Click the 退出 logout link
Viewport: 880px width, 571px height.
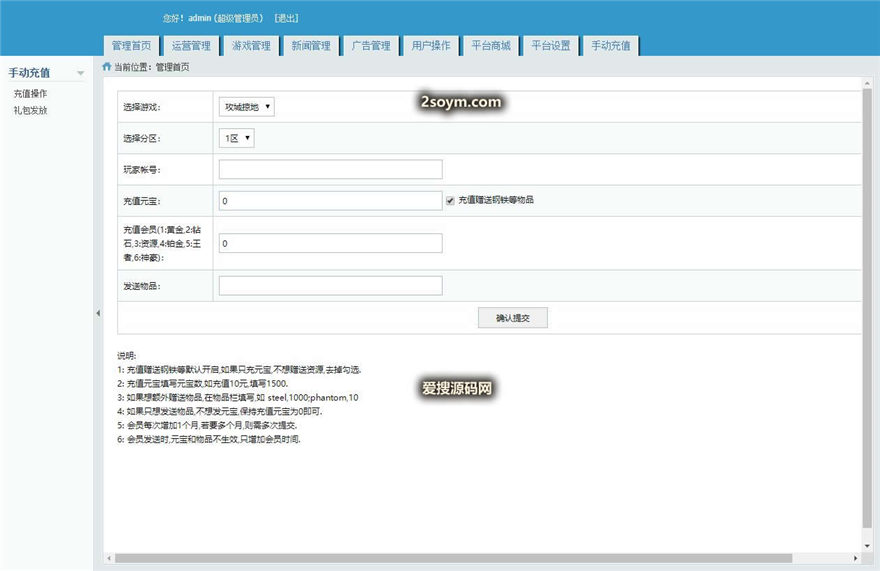tap(286, 18)
